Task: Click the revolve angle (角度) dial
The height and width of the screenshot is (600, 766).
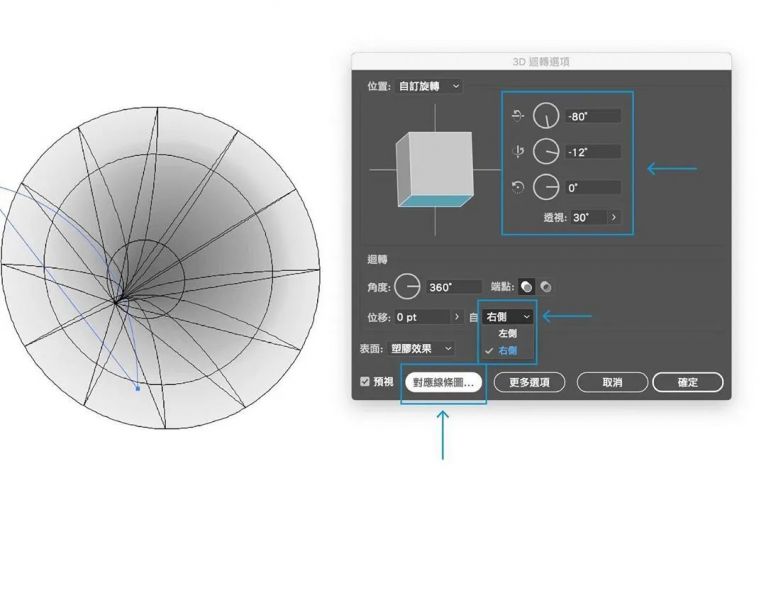Action: tap(407, 287)
